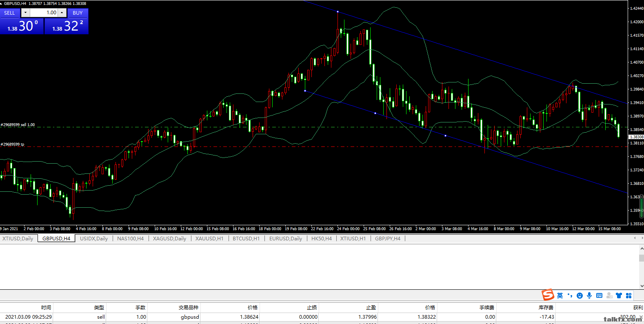Collapse the one-click trading panel triangle

2,3
